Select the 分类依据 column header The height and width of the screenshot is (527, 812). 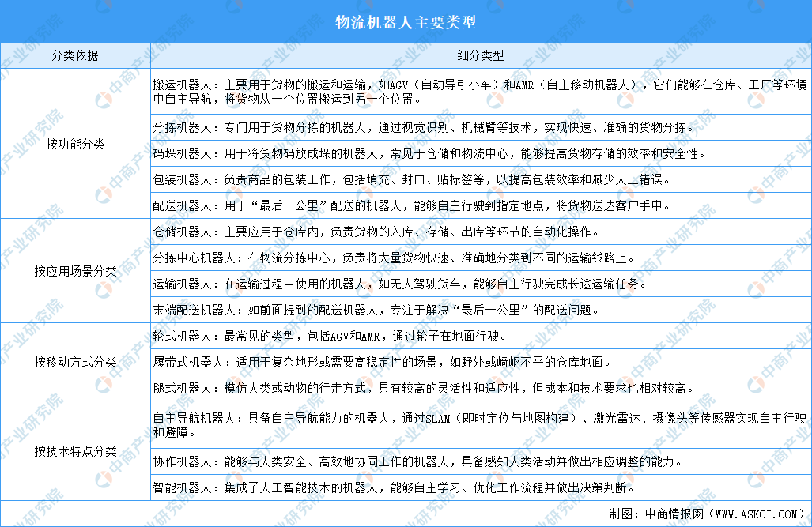click(75, 55)
